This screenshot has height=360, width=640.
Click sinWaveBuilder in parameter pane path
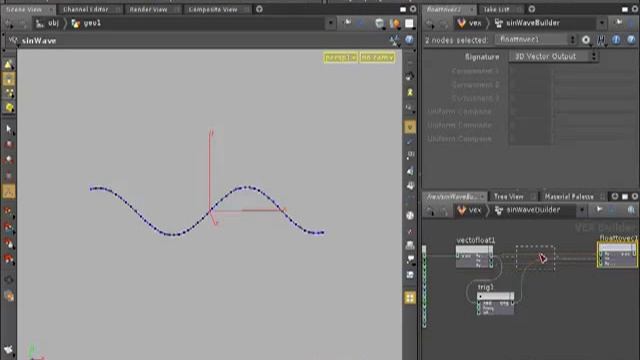pos(527,23)
